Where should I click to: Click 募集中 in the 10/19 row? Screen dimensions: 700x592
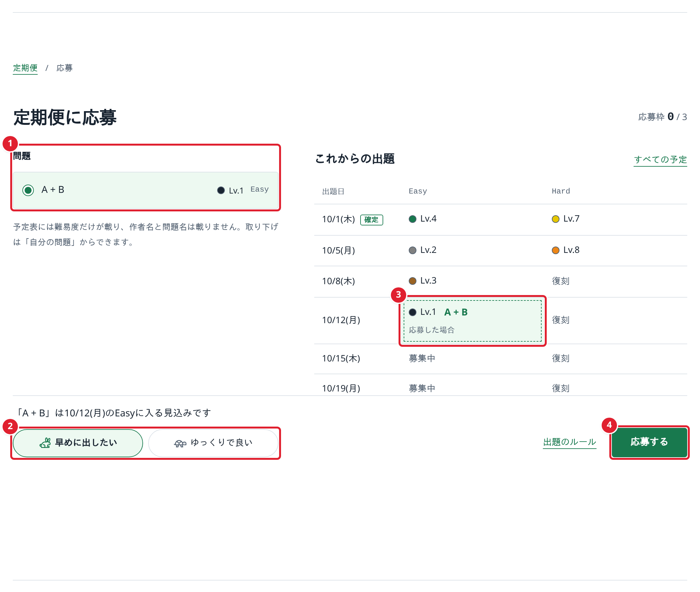422,388
